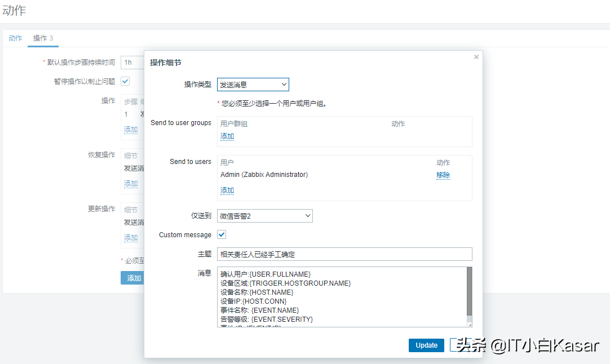
Task: Switch to the 动作 tab
Action: tap(15, 38)
